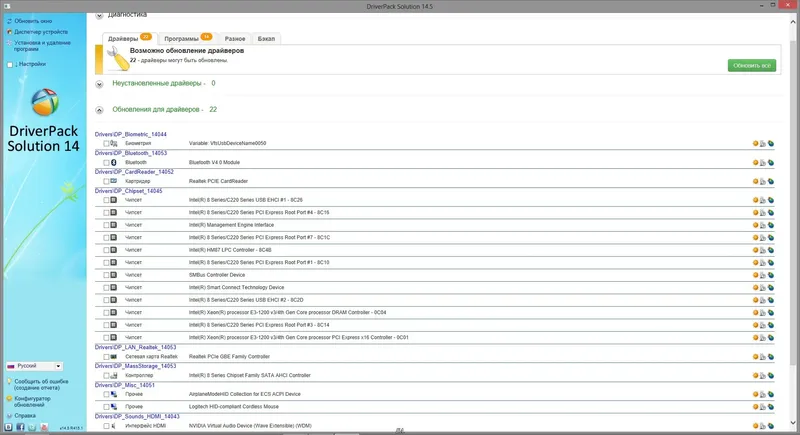The width and height of the screenshot is (800, 435).
Task: Tick the Биометрия driver checkbox
Action: 106,144
